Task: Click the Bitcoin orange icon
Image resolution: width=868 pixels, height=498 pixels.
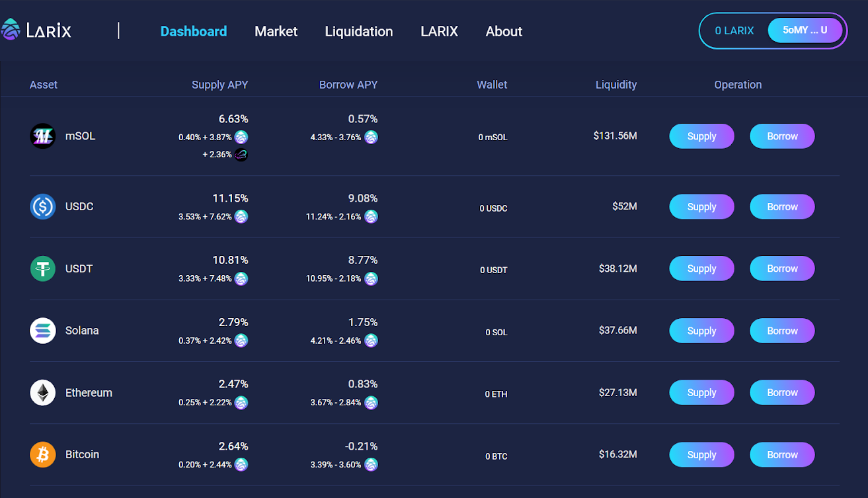Action: click(43, 455)
